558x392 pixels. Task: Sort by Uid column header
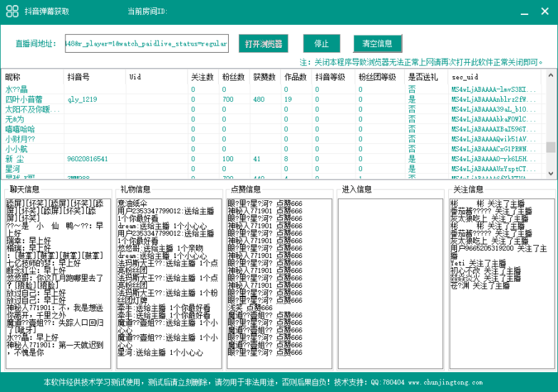(157, 77)
